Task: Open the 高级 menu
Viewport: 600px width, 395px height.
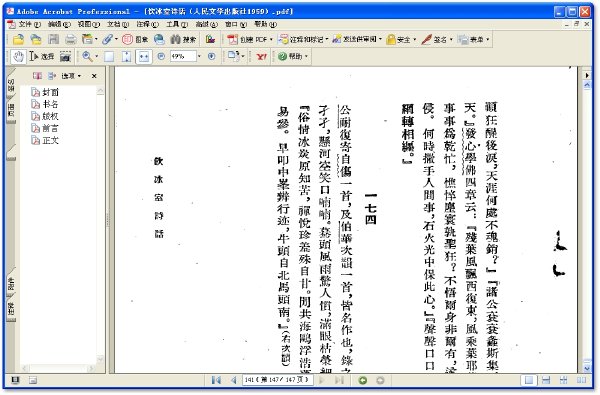Action: 207,24
